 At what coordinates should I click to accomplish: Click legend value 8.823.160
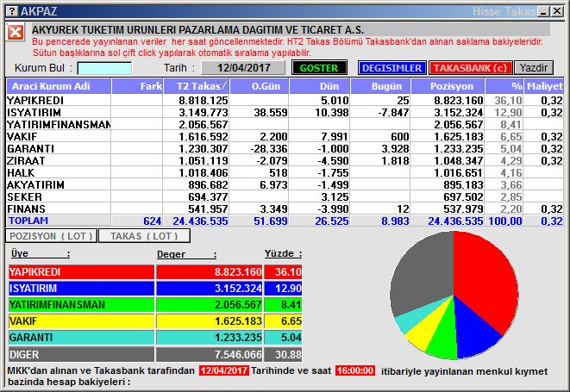pos(238,271)
